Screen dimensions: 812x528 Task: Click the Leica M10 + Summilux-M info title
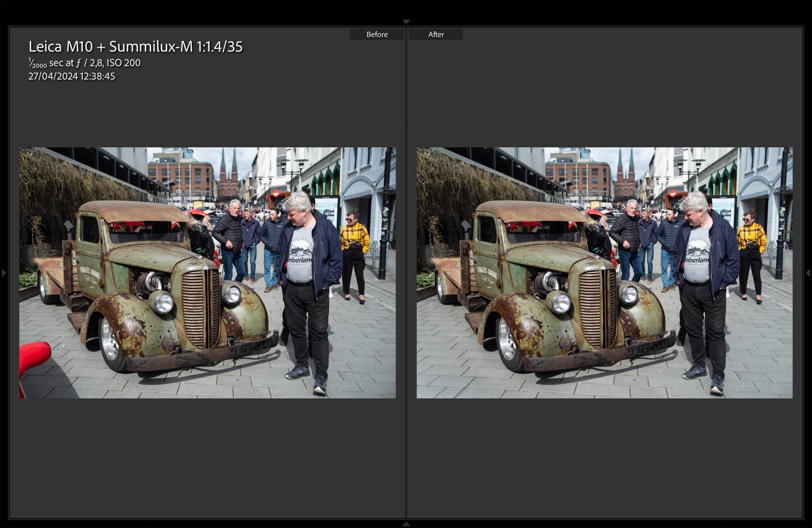click(x=135, y=47)
